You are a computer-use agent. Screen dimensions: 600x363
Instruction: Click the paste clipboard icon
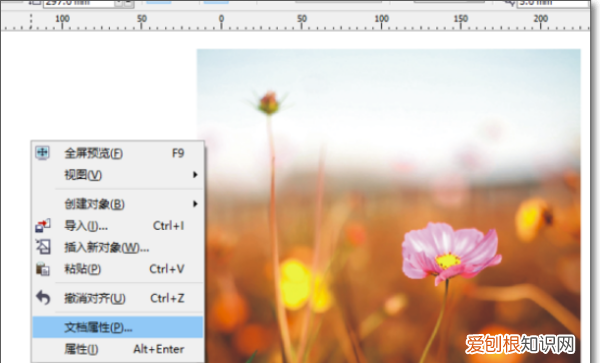pos(43,269)
